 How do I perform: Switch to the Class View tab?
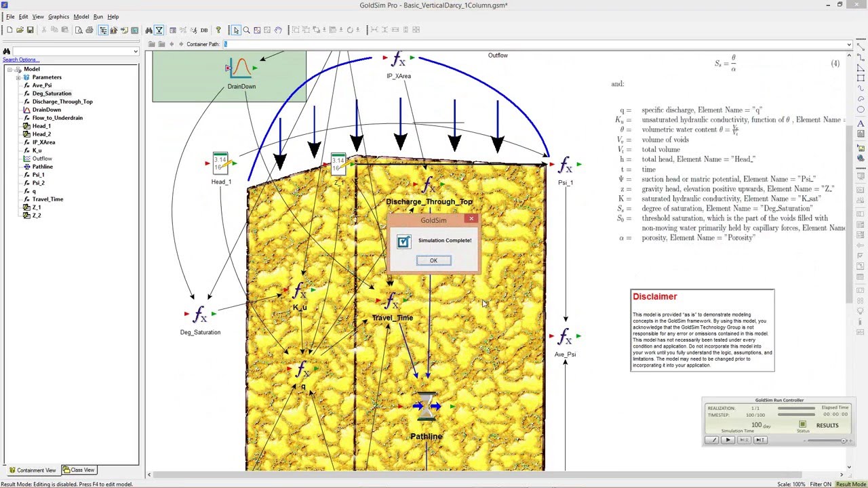pyautogui.click(x=79, y=470)
